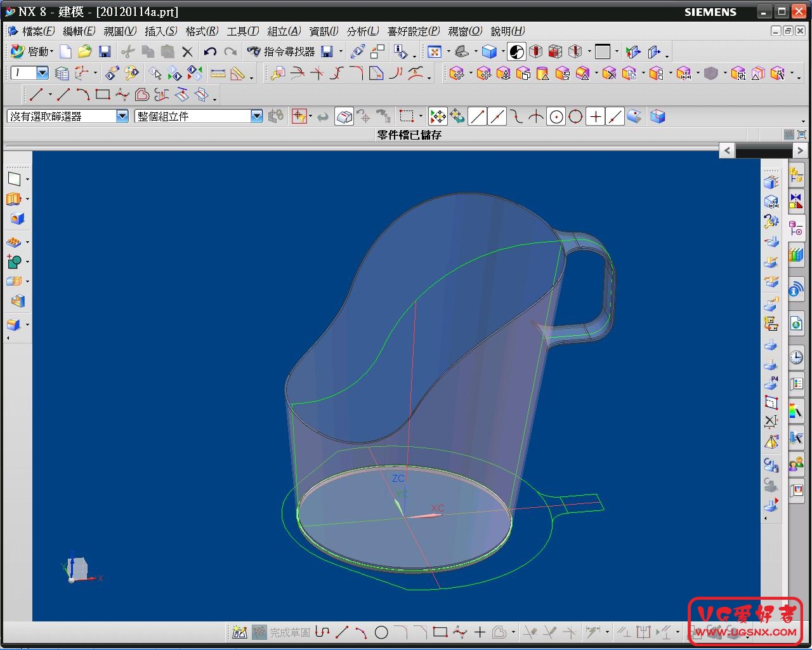The width and height of the screenshot is (812, 650).
Task: Click the Resize Blend cylinder icon
Action: pyautogui.click(x=542, y=74)
